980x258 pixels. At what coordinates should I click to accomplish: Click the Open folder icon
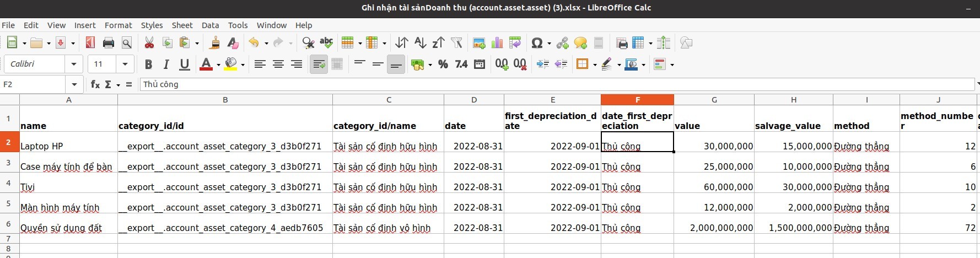[x=37, y=43]
